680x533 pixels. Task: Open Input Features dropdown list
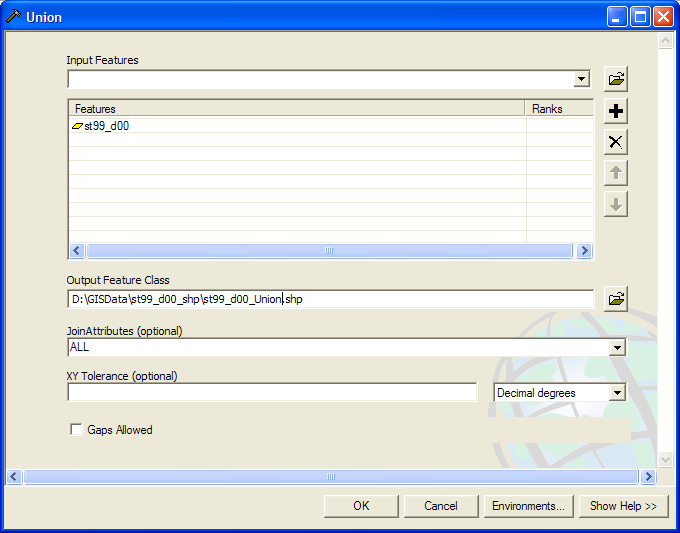tap(582, 79)
